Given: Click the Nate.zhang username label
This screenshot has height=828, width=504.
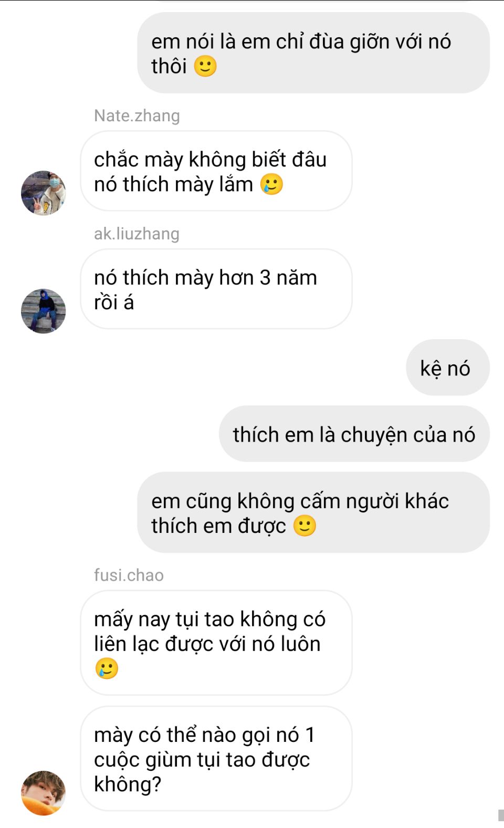Looking at the screenshot, I should (x=136, y=116).
